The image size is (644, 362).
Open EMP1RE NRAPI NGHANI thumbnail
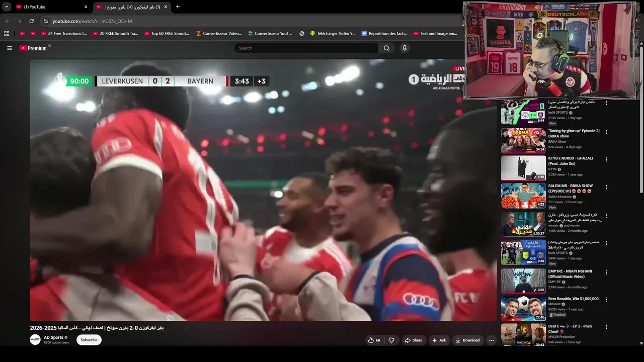tap(523, 281)
